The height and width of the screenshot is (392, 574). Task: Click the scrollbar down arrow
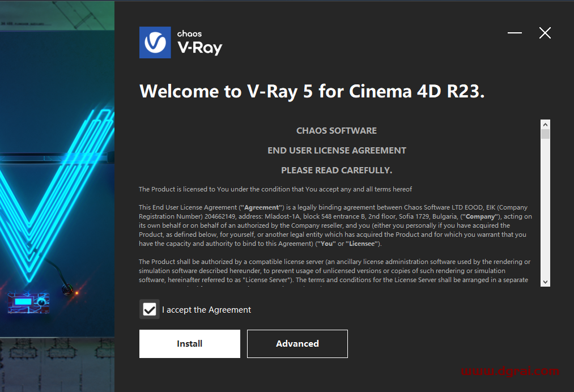(x=545, y=282)
